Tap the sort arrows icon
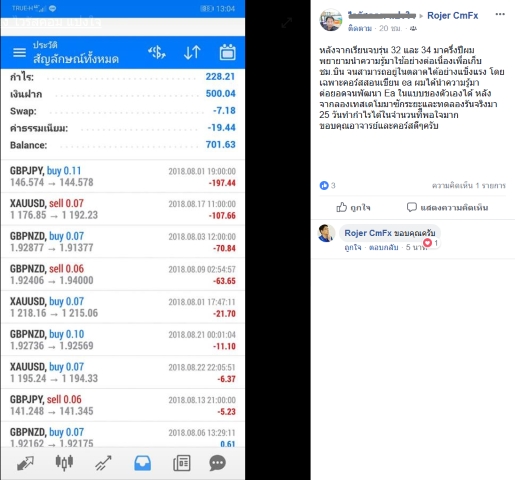Image resolution: width=515 pixels, height=480 pixels. [192, 52]
